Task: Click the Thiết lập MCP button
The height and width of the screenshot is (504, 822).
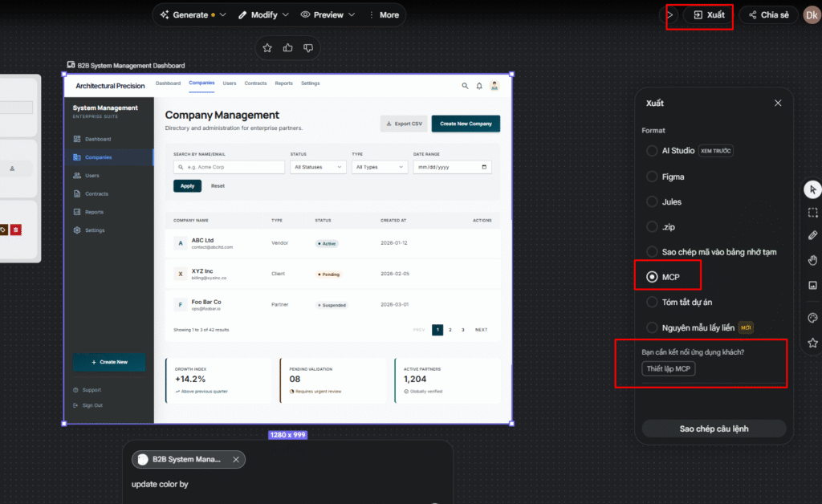Action: (669, 368)
